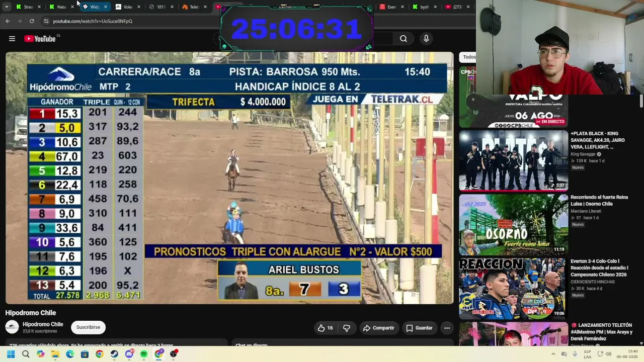This screenshot has width=644, height=362.
Task: Go forward in the browser
Action: click(x=20, y=21)
